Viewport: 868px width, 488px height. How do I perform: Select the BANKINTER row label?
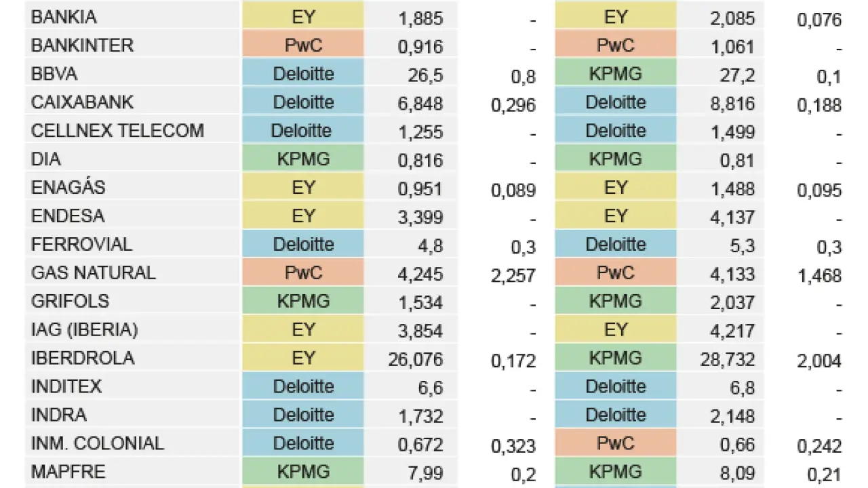82,45
